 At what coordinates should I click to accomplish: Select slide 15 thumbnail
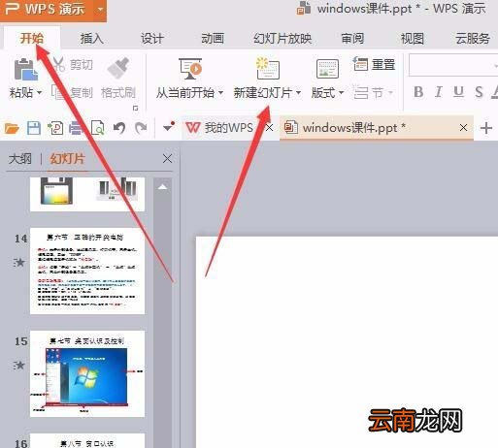pyautogui.click(x=87, y=373)
